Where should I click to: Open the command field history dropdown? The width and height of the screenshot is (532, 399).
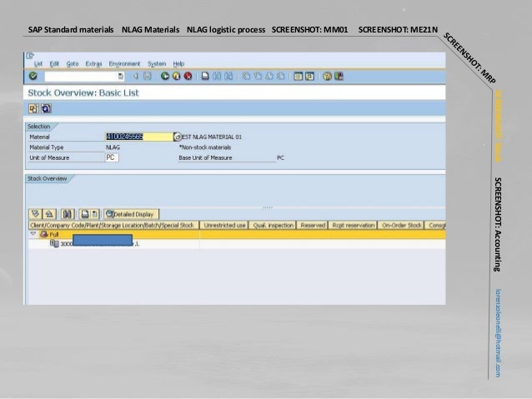[x=121, y=77]
